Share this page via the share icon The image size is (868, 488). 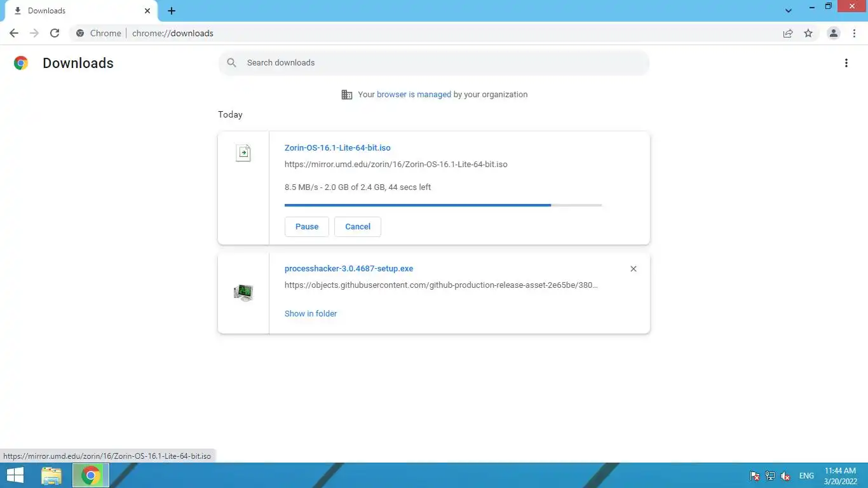pos(788,33)
